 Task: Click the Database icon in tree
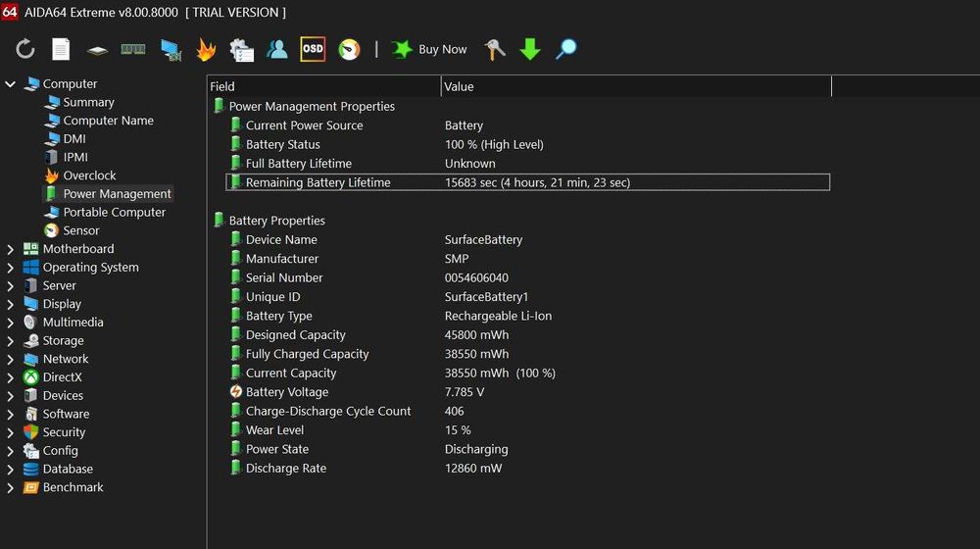coord(30,469)
